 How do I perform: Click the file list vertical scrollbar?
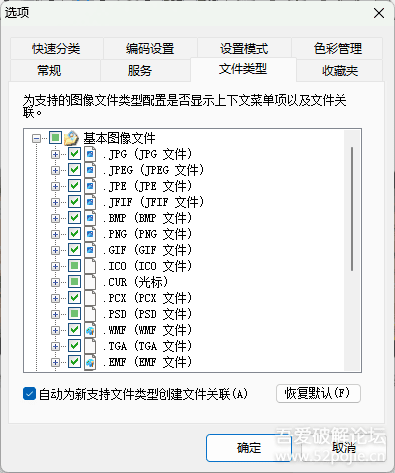(352, 209)
